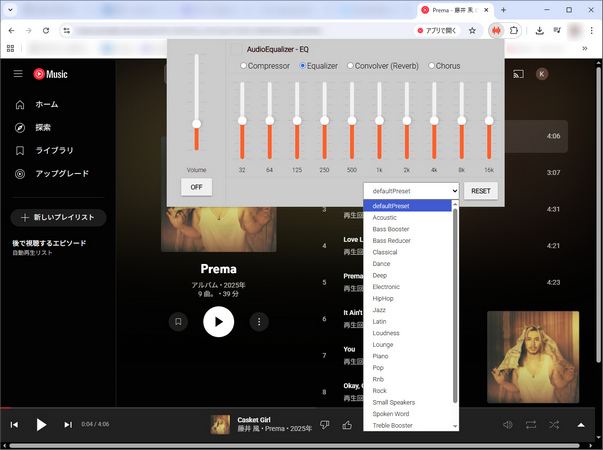Image resolution: width=603 pixels, height=450 pixels.
Task: Bookmark this page with the star icon
Action: tap(472, 30)
